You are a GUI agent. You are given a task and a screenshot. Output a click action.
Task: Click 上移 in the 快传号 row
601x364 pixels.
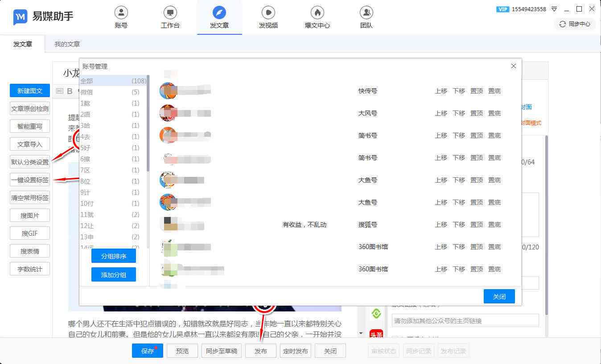[x=441, y=91]
